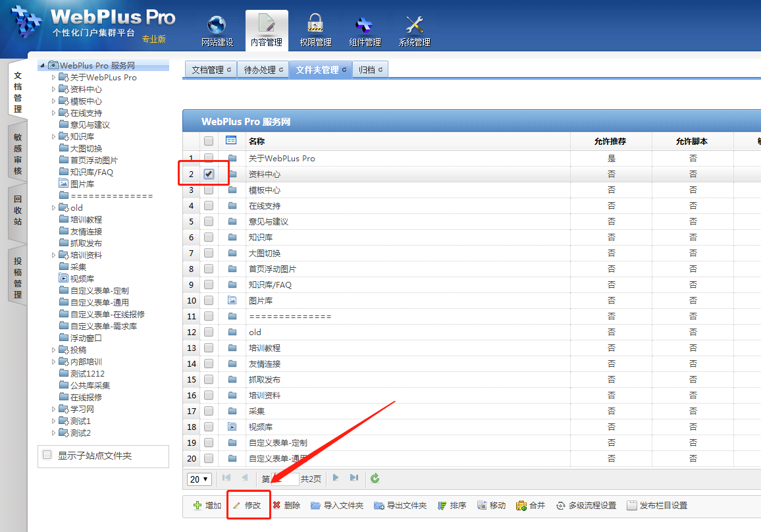The image size is (761, 532).
Task: Enable 显示子站点文件夹 checkbox
Action: coord(47,455)
